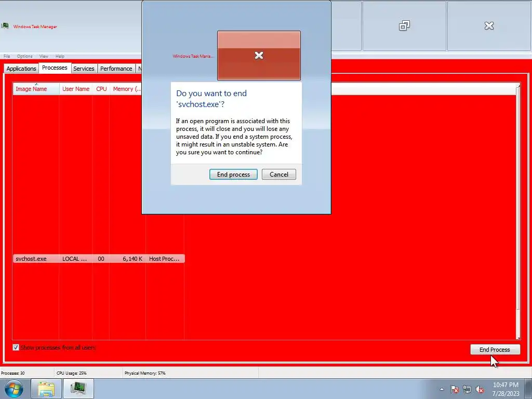The image size is (532, 399).
Task: Show hidden system tray icons
Action: click(442, 389)
